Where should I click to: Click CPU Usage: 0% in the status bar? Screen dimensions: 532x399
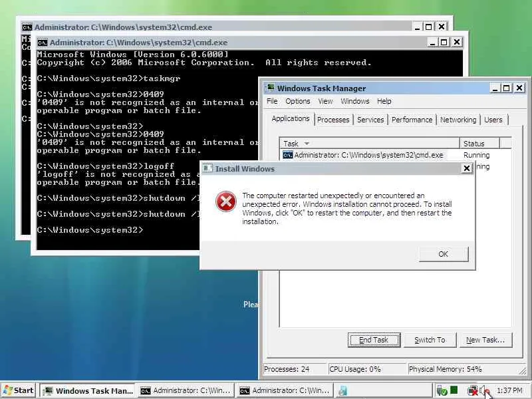coord(355,369)
